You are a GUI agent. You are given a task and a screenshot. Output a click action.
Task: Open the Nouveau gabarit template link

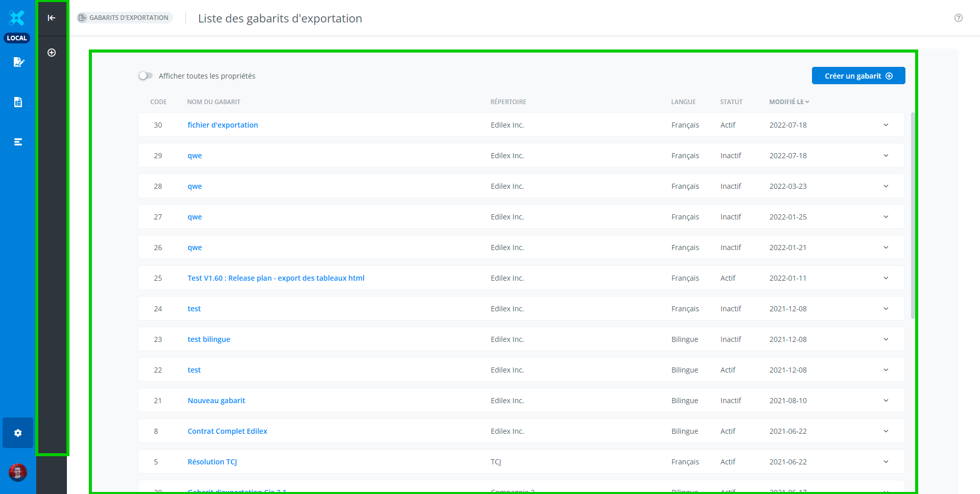216,401
